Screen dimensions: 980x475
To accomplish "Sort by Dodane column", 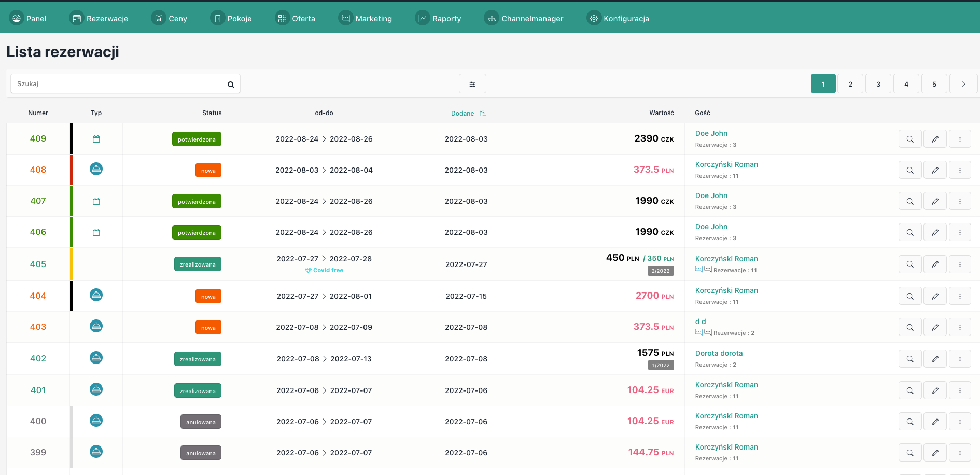I will 468,113.
